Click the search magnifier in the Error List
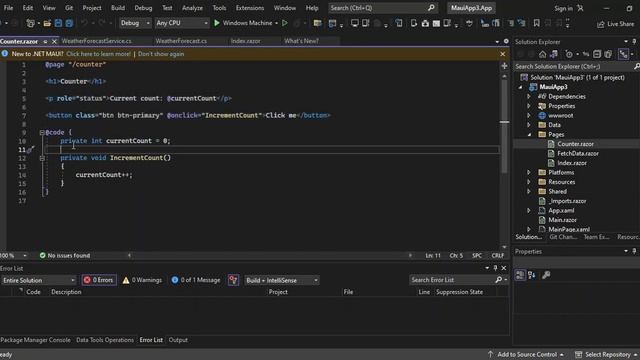 point(498,280)
